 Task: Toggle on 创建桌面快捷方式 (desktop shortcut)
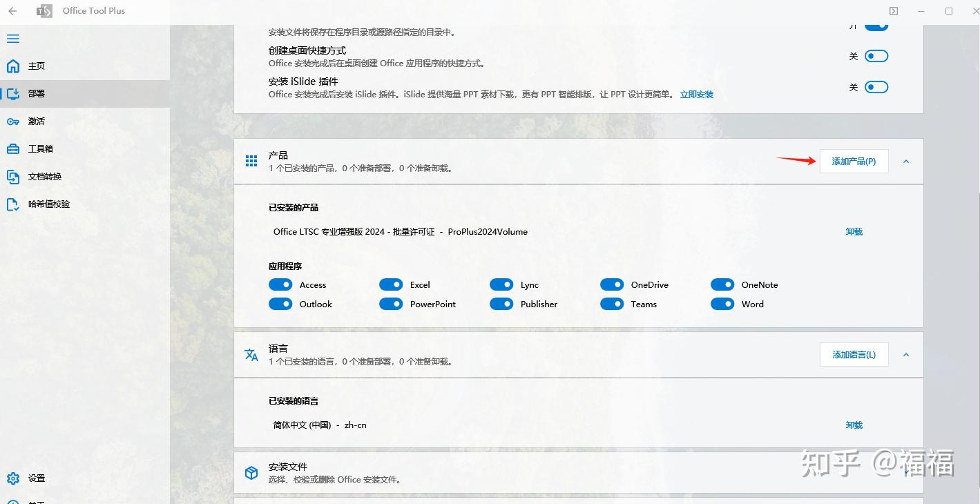(875, 55)
